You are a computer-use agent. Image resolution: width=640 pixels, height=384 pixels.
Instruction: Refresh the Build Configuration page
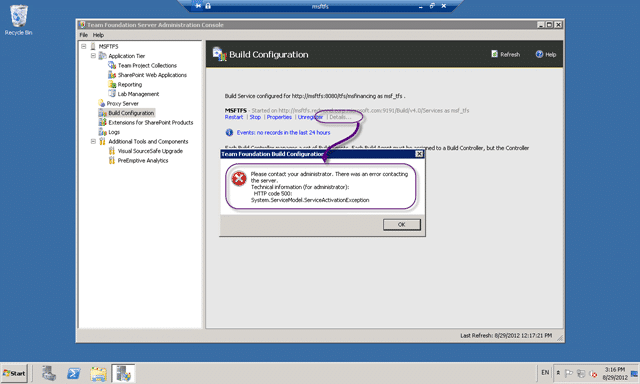[x=505, y=54]
